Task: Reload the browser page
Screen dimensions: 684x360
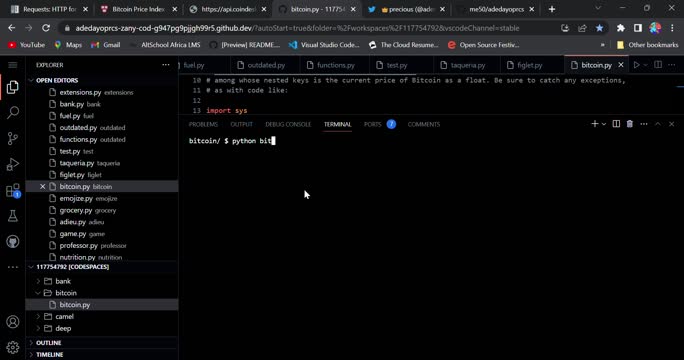Action: 46,28
